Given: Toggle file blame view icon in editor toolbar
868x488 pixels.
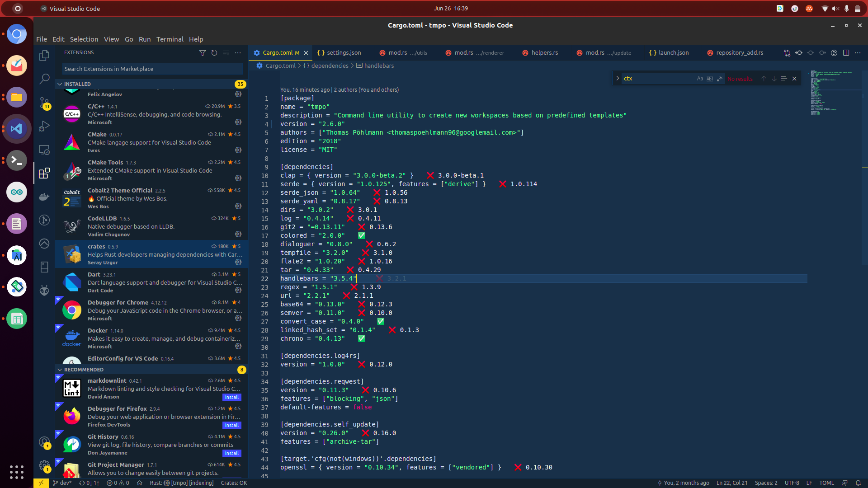Looking at the screenshot, I should pos(834,53).
